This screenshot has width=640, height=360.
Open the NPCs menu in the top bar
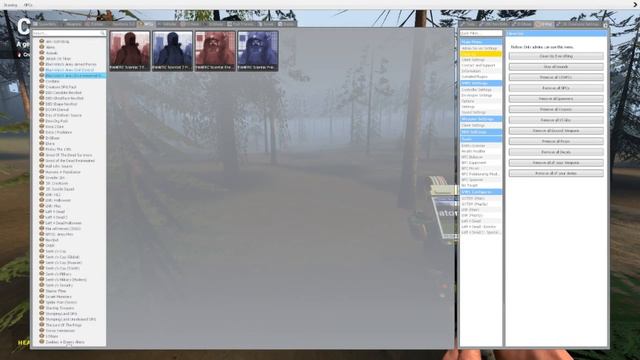point(28,5)
